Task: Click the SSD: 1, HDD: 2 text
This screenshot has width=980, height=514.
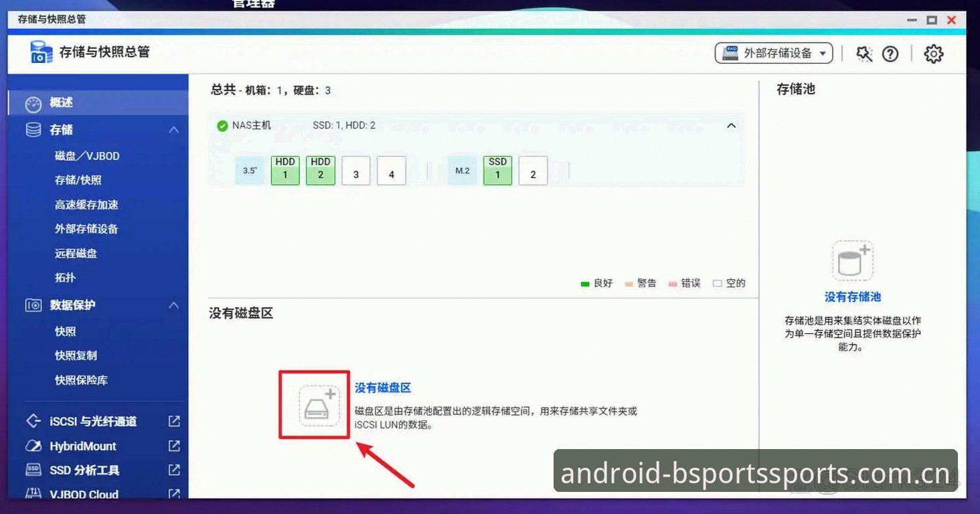Action: coord(344,125)
